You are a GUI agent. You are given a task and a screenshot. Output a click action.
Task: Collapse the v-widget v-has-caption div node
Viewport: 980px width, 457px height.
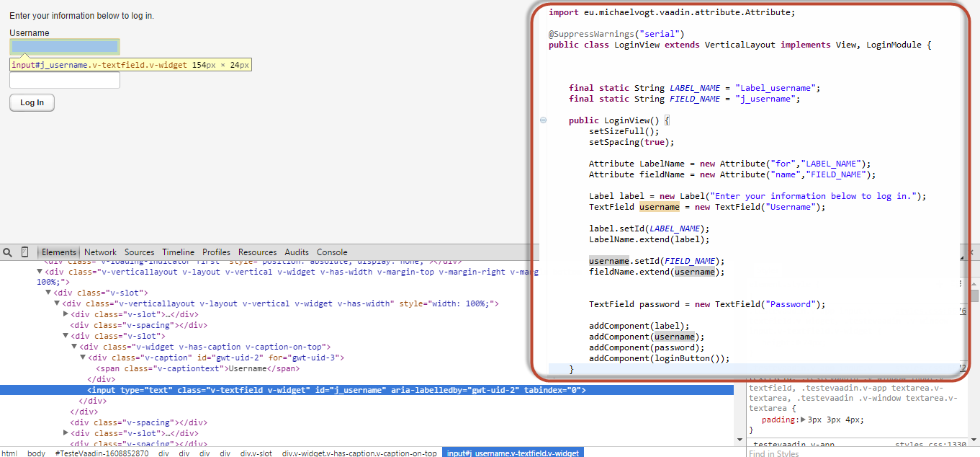tap(75, 347)
